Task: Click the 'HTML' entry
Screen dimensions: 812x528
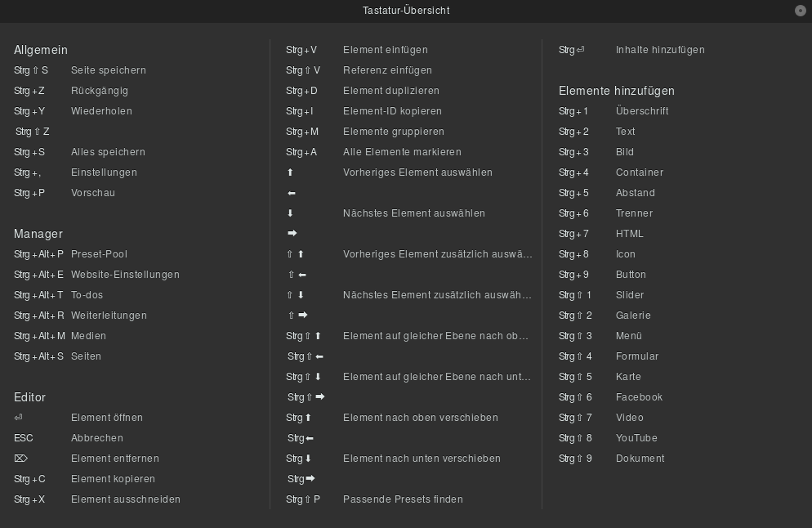Action: tap(630, 234)
